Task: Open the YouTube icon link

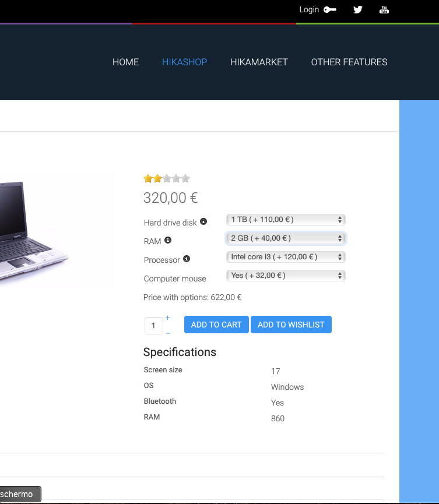Action: (384, 10)
